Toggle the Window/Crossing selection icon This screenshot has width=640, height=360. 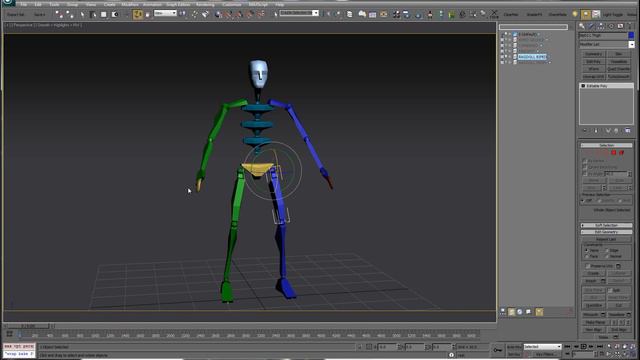(x=115, y=14)
